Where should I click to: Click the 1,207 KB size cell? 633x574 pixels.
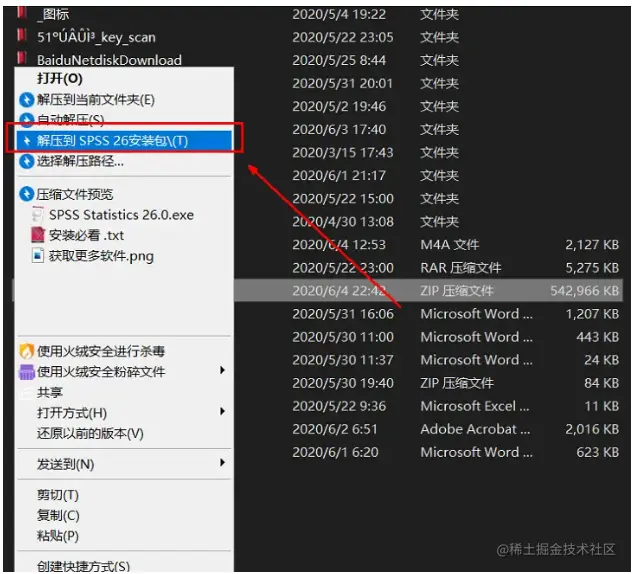pos(592,314)
